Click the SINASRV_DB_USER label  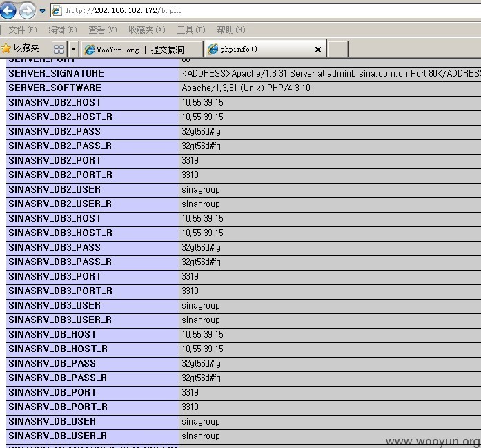[52, 421]
